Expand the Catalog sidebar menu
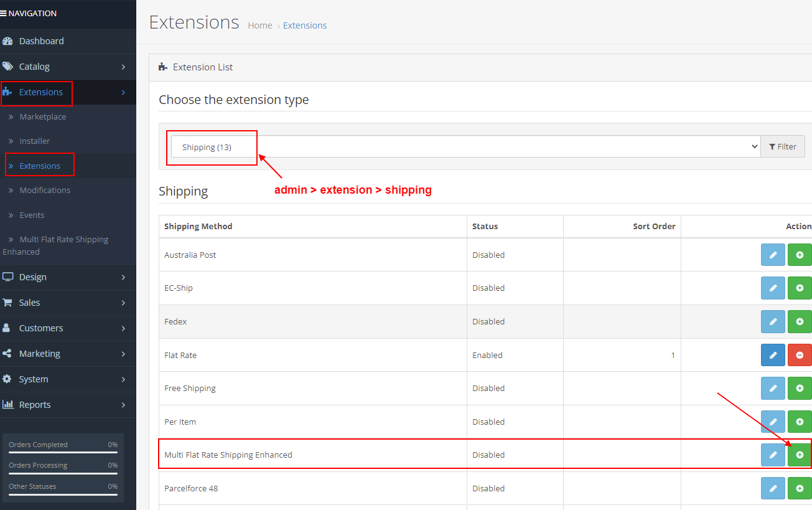 pos(34,66)
